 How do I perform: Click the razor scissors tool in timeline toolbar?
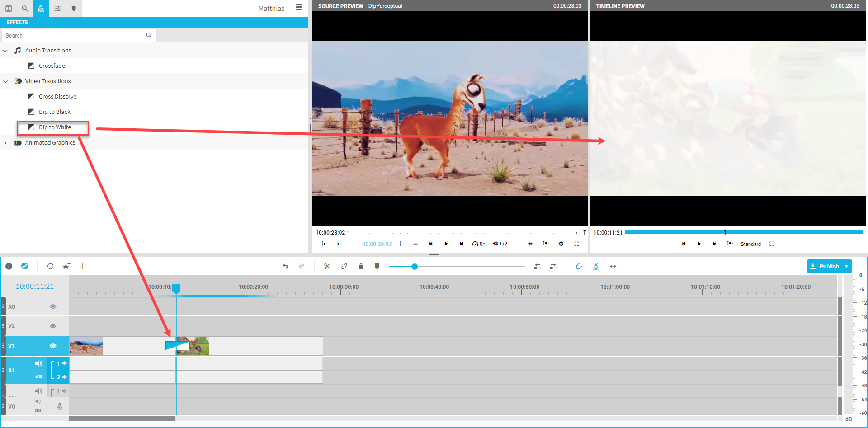coord(327,266)
